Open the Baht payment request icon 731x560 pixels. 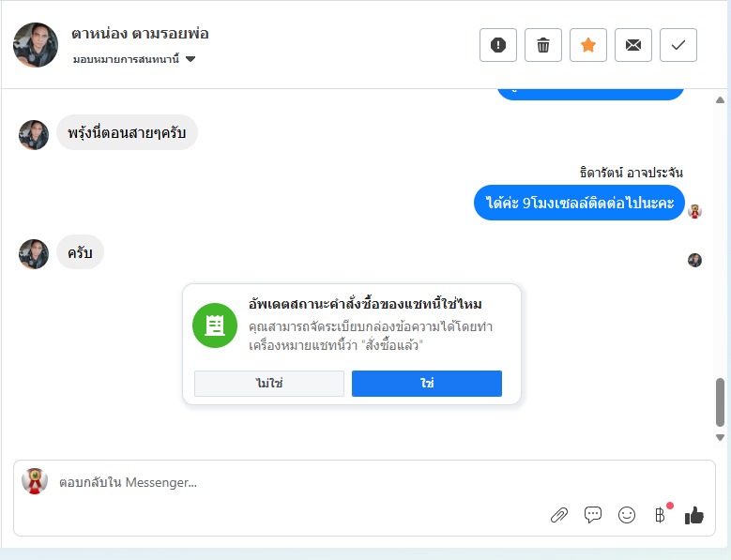pyautogui.click(x=660, y=515)
